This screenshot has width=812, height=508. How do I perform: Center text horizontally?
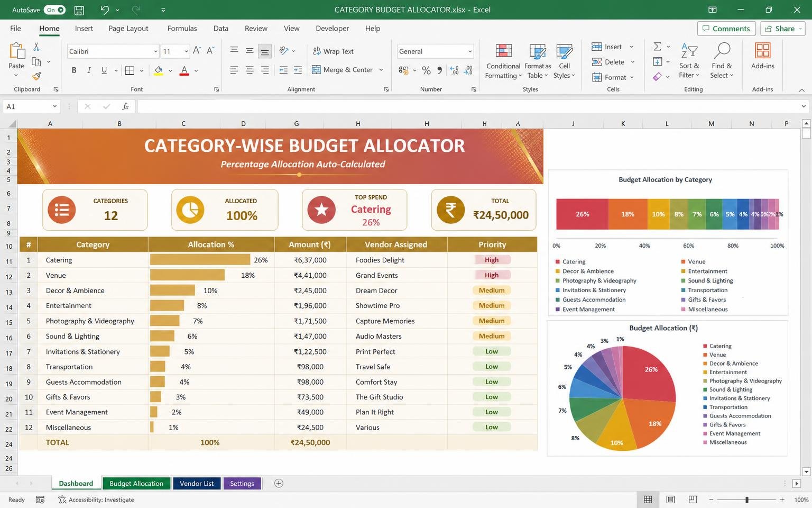tap(250, 70)
